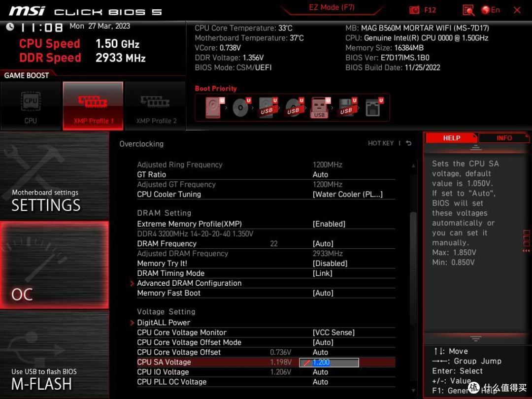Viewport: 532px width, 399px height.
Task: Click the help panel bottom collapse handle
Action: 476,338
